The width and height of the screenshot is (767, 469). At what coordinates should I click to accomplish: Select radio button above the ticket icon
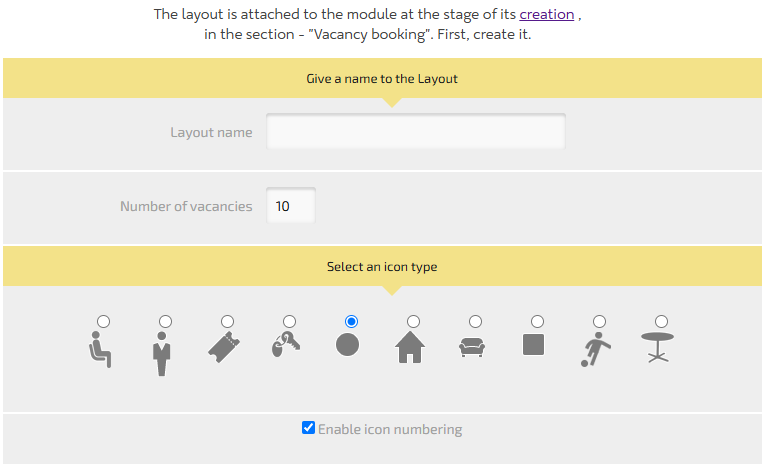[x=228, y=321]
